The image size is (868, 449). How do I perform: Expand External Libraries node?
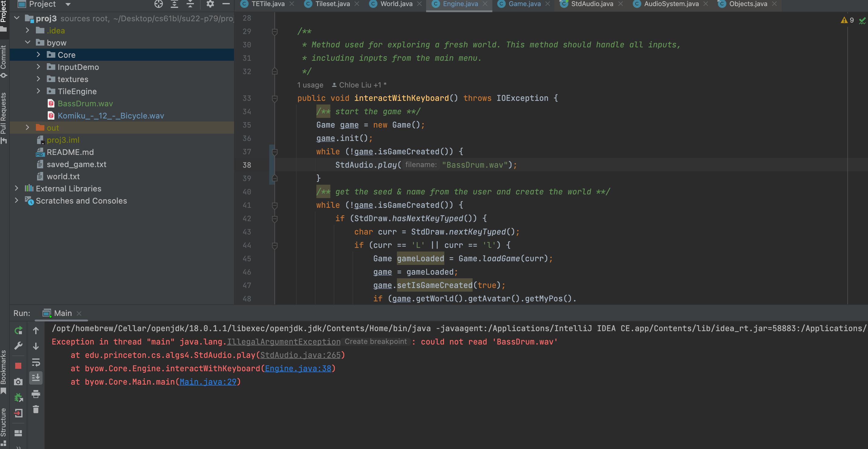[16, 188]
